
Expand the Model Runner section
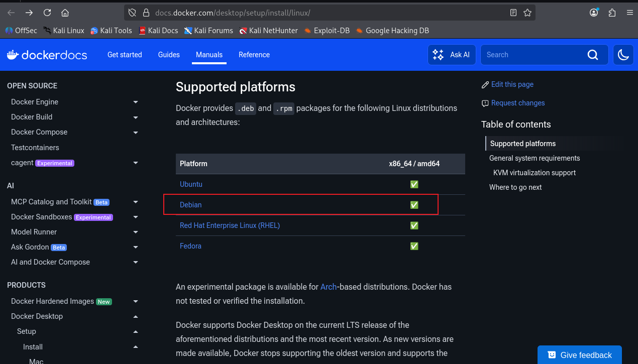135,232
